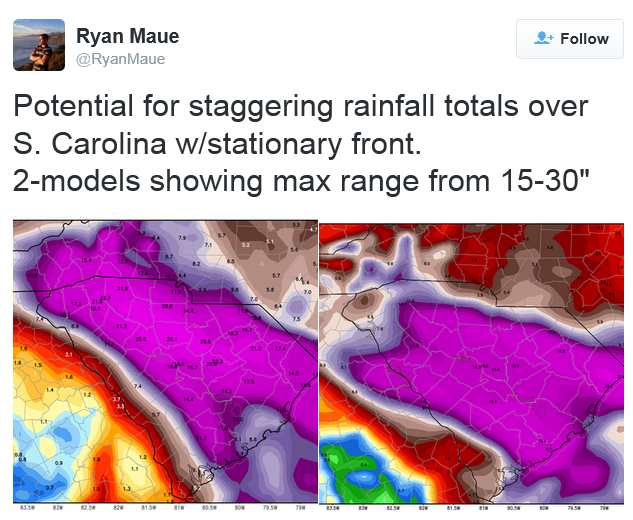Click the 5.2 value in the left map's brown area
633x520 pixels.
point(247,245)
